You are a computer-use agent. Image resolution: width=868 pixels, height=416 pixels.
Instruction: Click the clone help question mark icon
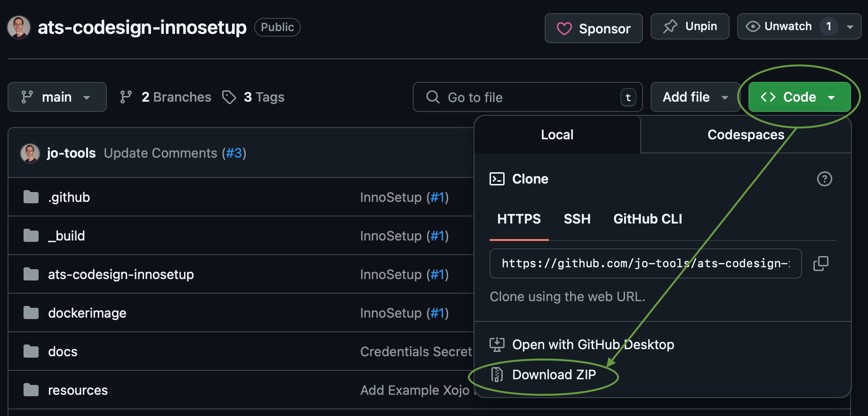(824, 179)
